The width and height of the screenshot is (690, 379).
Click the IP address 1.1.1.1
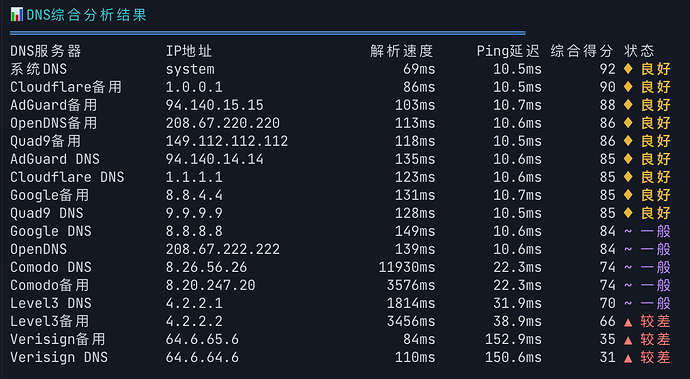point(194,177)
